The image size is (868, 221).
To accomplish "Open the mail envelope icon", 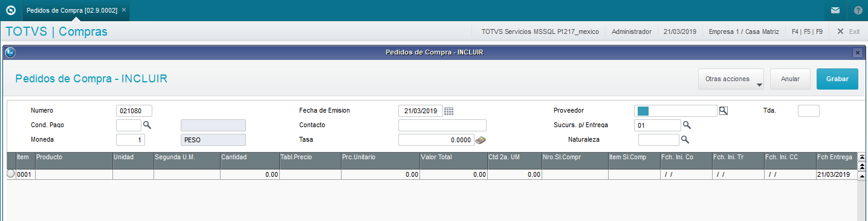I will [x=835, y=10].
